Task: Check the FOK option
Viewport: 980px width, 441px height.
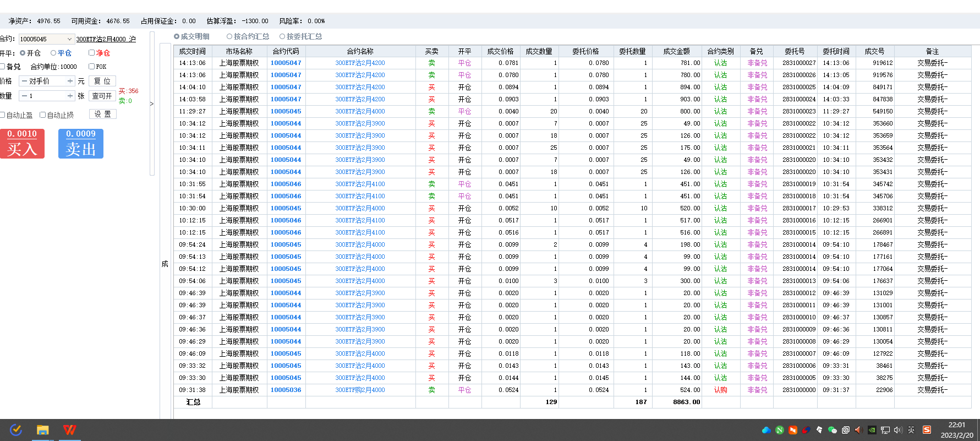Action: point(92,67)
